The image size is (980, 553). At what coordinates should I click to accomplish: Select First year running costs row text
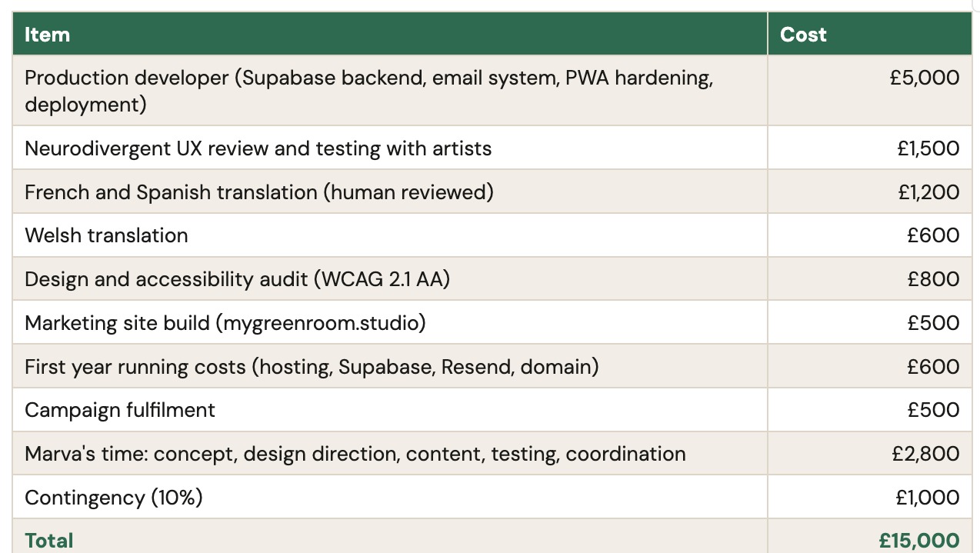tap(312, 367)
